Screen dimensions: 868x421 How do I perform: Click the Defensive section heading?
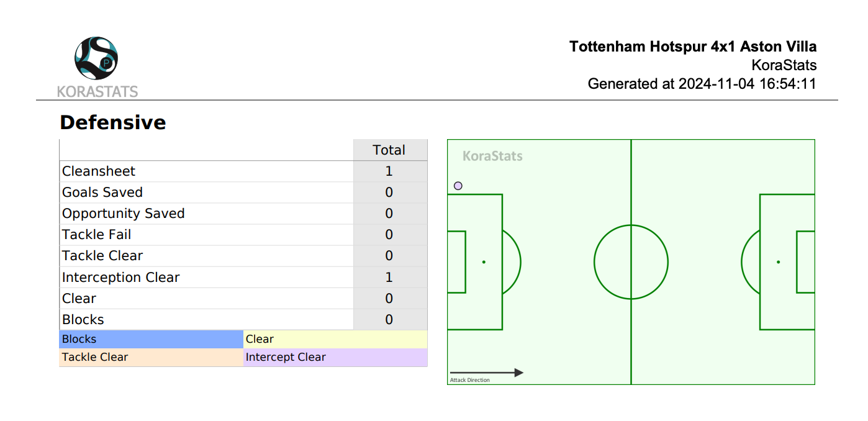[x=113, y=122]
